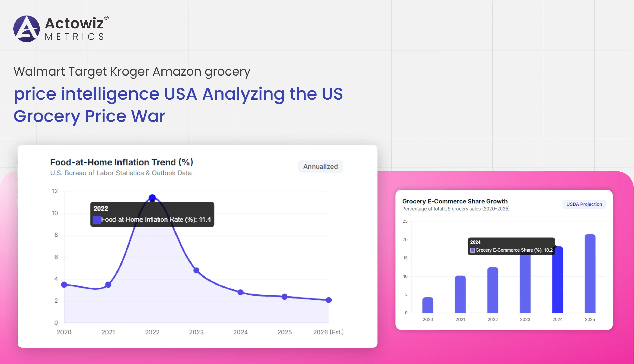Click the 2025 bar in e-commerce chart
This screenshot has height=364, width=634.
(590, 274)
